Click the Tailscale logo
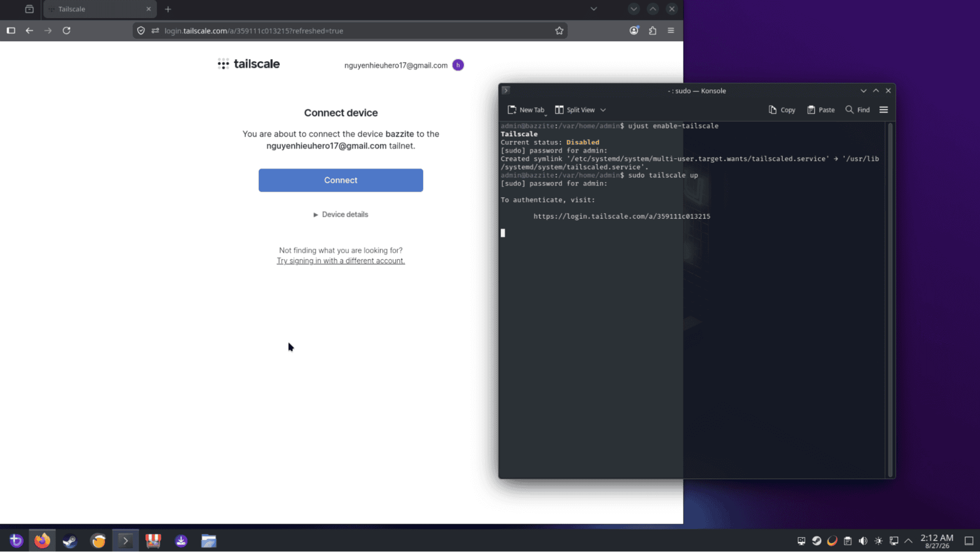The height and width of the screenshot is (552, 980). pos(249,64)
